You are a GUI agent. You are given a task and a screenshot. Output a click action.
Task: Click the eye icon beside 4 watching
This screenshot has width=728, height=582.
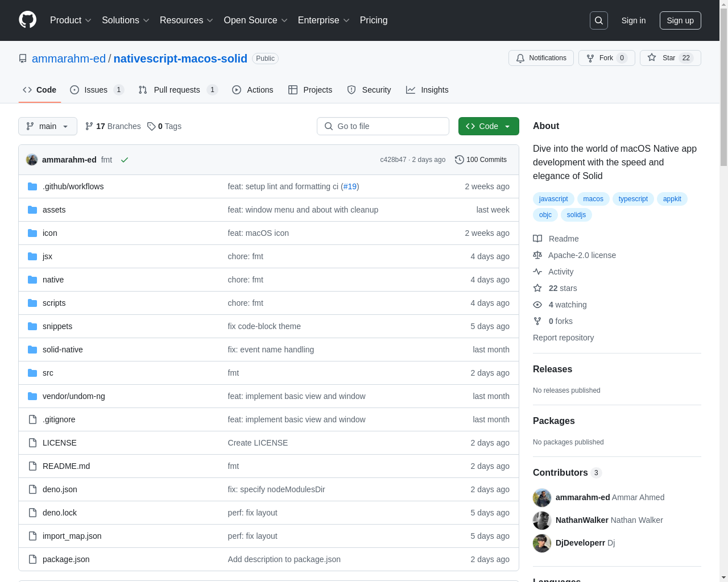click(537, 305)
